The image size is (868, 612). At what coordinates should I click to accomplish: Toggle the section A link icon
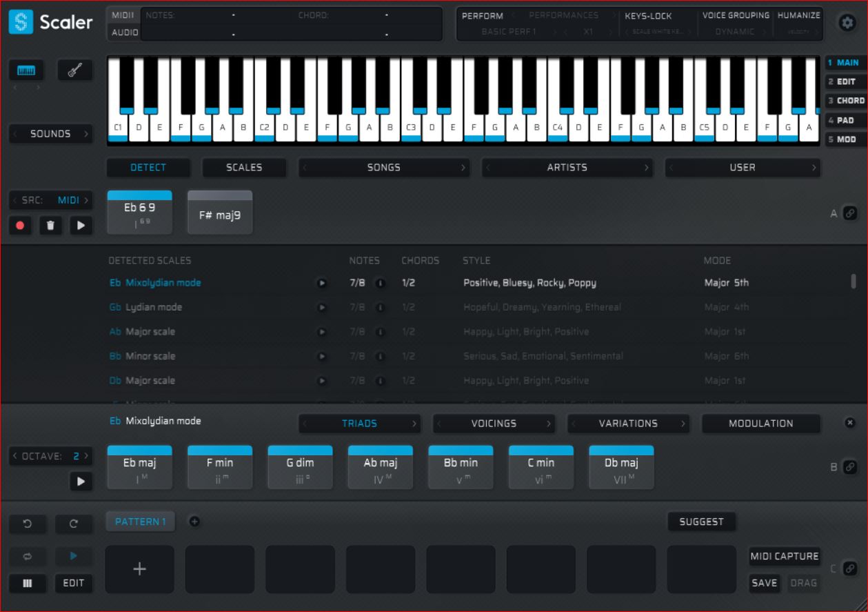[x=850, y=215]
